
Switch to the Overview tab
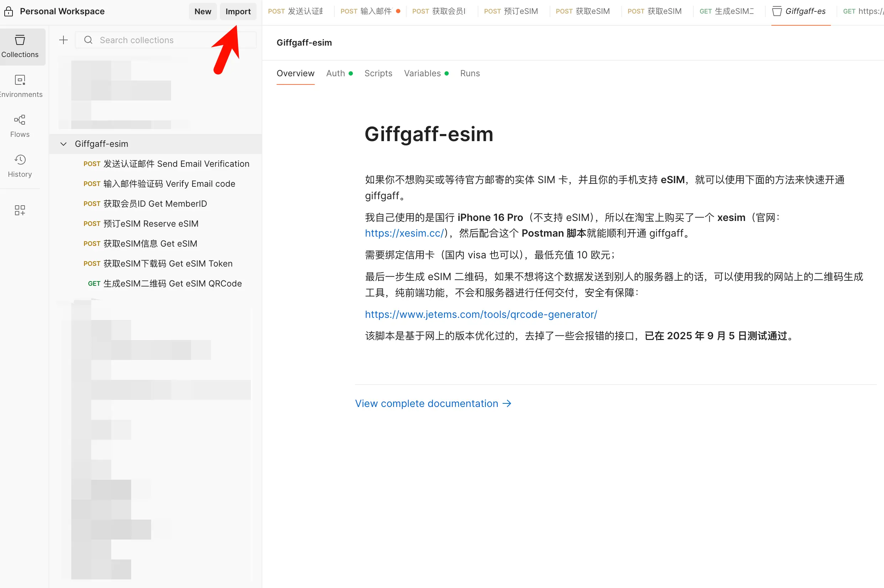coord(295,73)
